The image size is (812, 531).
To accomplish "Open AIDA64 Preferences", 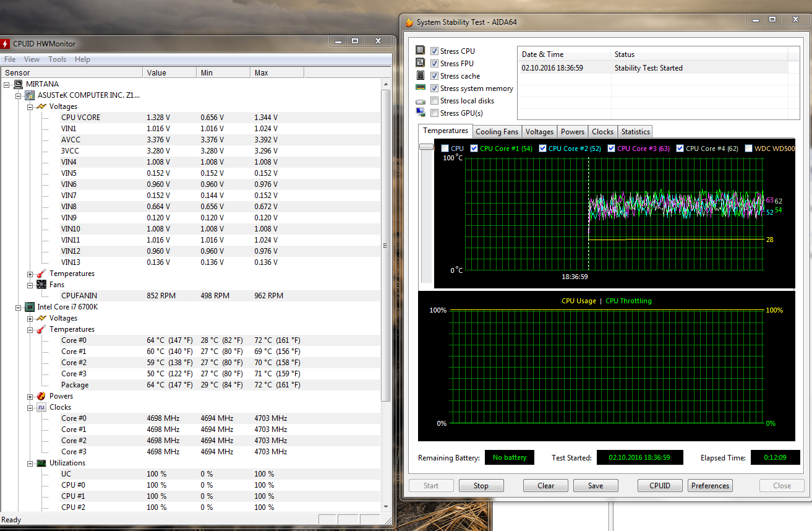I will click(x=710, y=486).
